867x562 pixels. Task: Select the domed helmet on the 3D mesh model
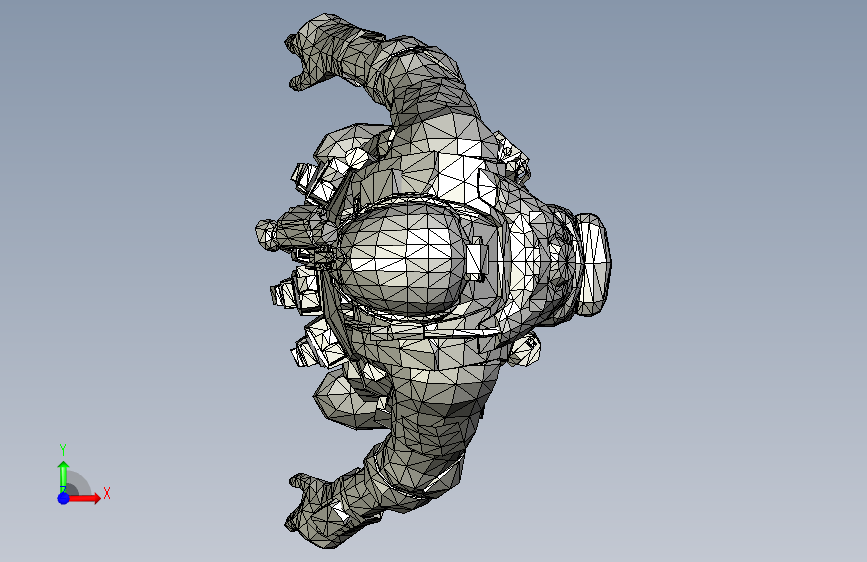click(x=400, y=259)
